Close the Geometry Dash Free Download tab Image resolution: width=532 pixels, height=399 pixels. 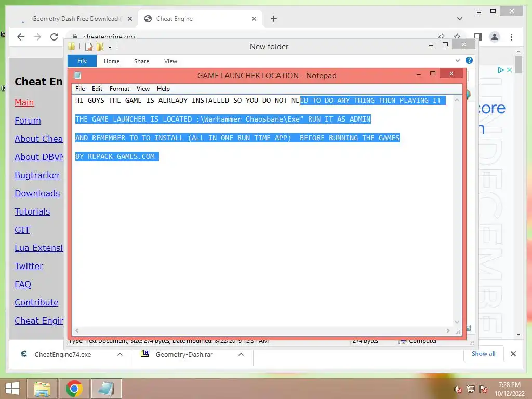tap(129, 19)
